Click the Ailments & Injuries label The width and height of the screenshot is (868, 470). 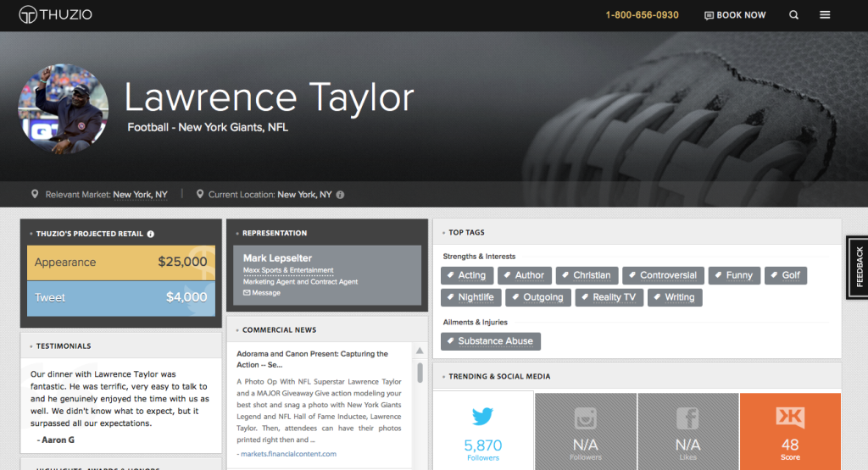[475, 323]
